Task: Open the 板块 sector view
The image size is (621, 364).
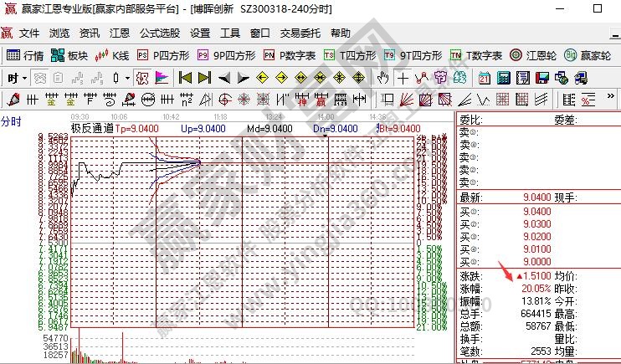Action: click(x=69, y=56)
